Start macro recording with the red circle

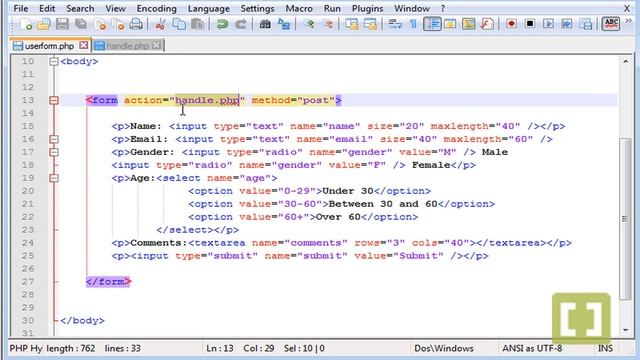pos(511,24)
